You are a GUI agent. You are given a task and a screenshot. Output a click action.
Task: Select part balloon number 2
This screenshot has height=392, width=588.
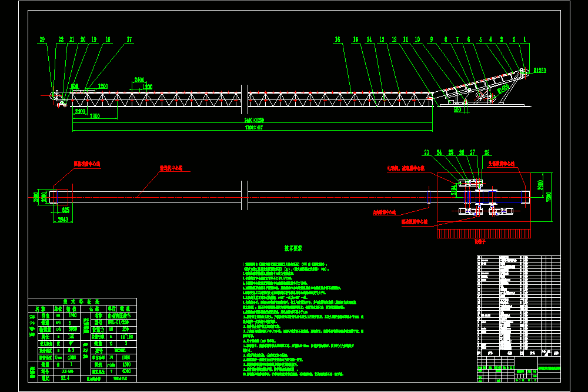click(514, 39)
